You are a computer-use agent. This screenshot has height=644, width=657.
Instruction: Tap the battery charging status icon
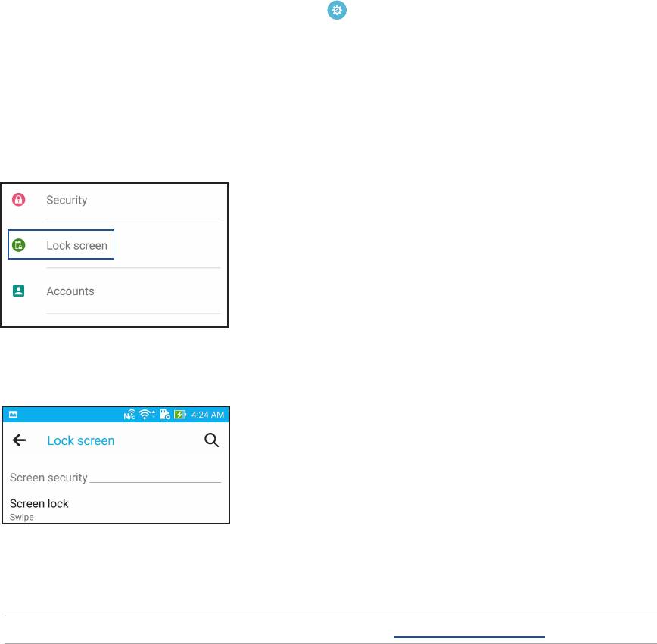point(180,415)
